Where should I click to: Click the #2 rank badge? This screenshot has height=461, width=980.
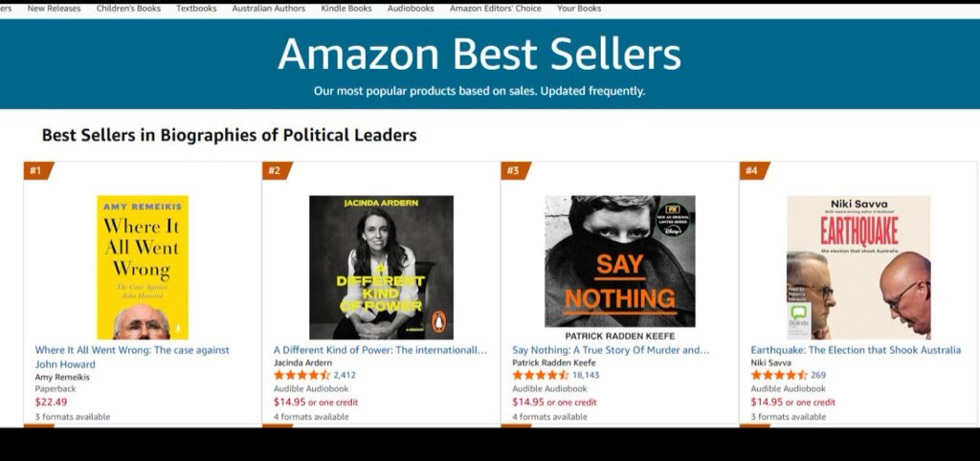pyautogui.click(x=276, y=171)
